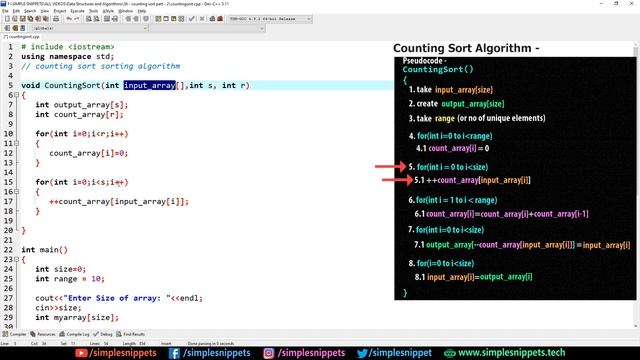Open the File menu
The height and width of the screenshot is (360, 640).
(x=5, y=11)
